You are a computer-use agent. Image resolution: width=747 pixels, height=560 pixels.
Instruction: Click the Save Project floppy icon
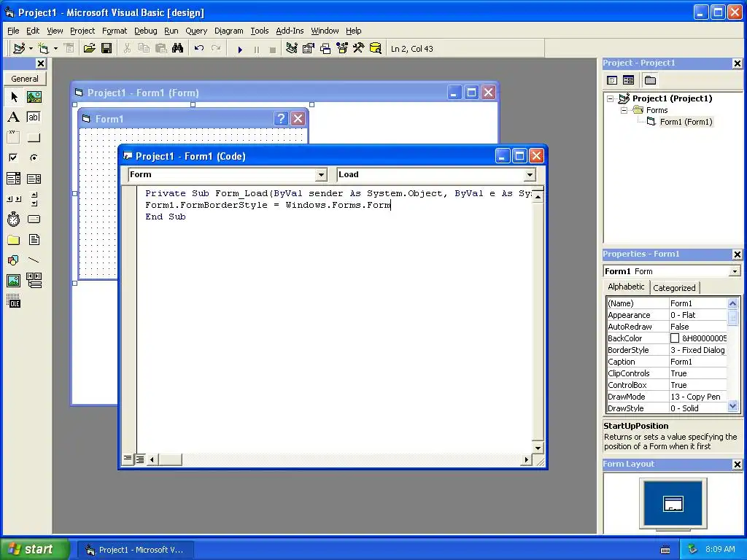click(x=107, y=49)
